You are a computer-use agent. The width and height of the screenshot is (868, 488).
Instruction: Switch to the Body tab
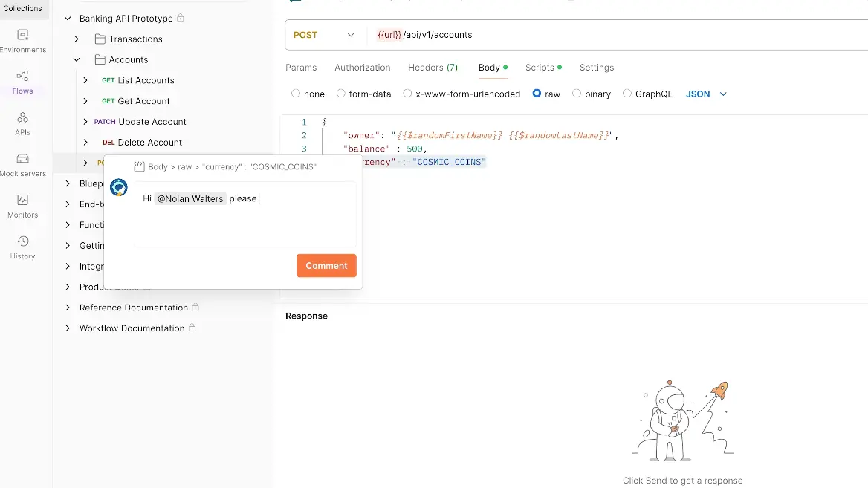493,68
